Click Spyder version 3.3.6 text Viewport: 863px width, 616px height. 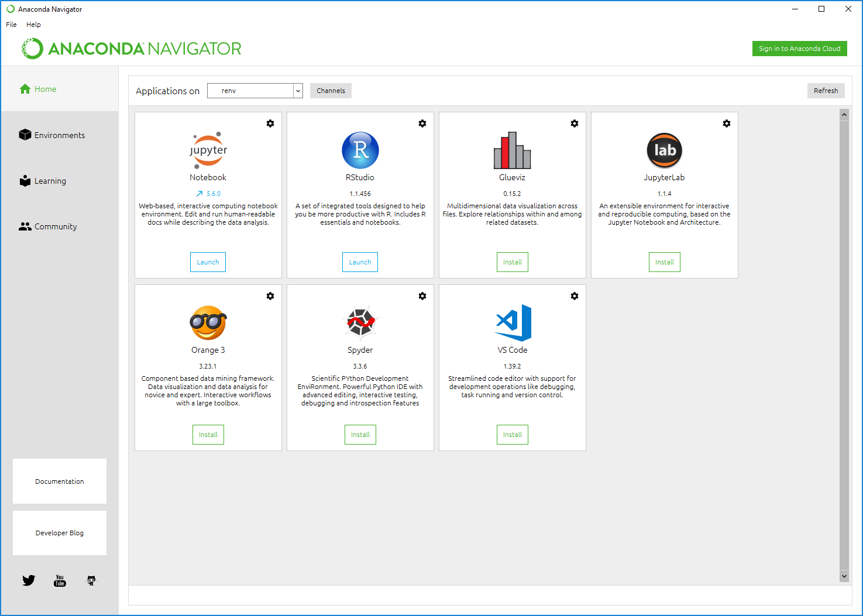point(360,366)
